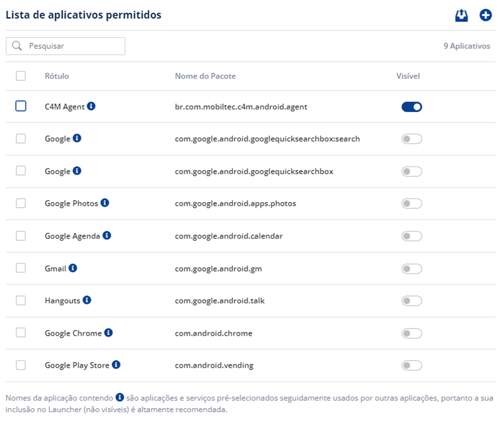Viewport: 504px width, 423px height.
Task: Click the info icon next to Hangouts
Action: click(x=86, y=300)
